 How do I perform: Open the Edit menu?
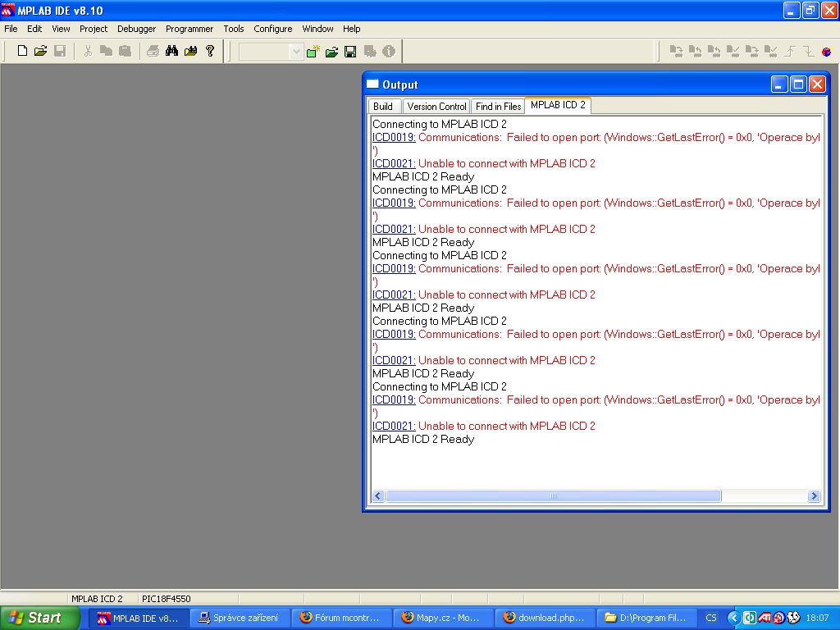34,29
